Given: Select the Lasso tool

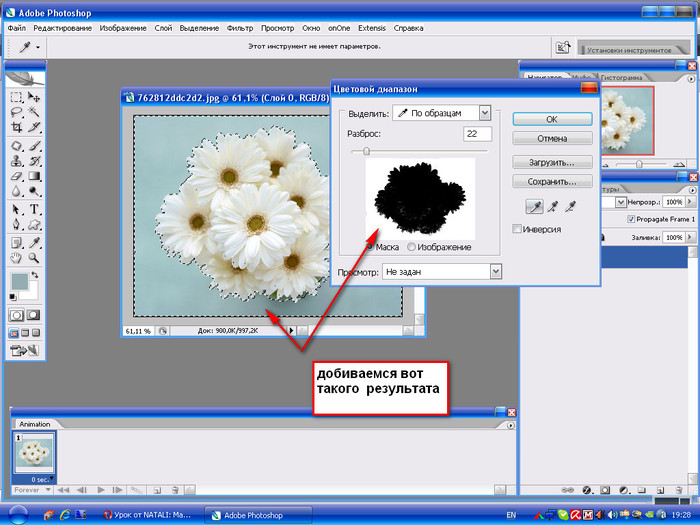Looking at the screenshot, I should click(x=17, y=112).
